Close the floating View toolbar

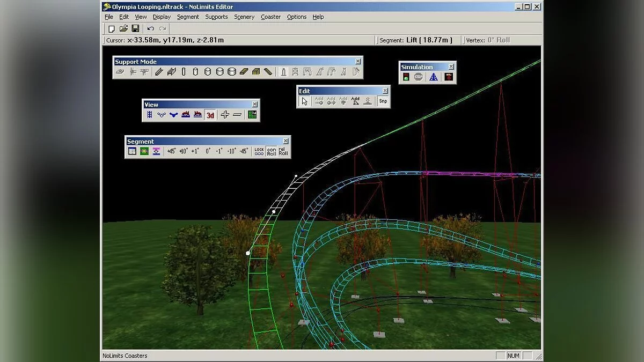coord(255,105)
